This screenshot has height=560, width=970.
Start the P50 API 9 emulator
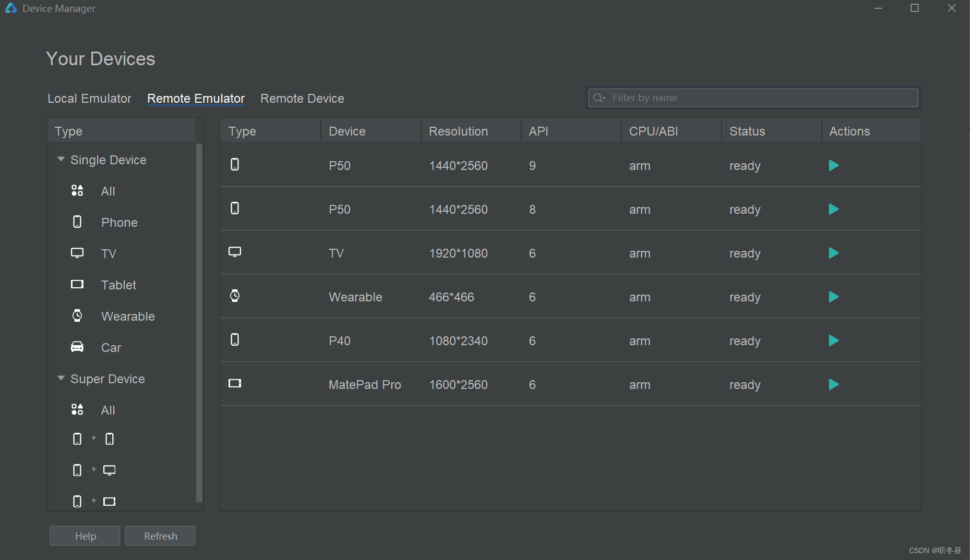833,166
